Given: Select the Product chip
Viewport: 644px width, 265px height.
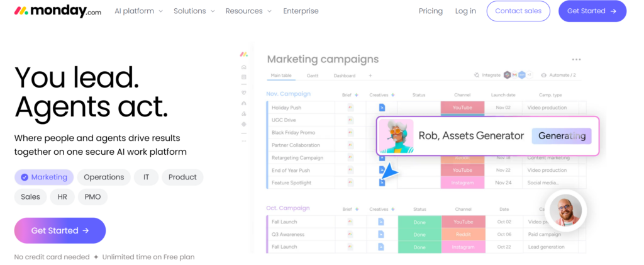Looking at the screenshot, I should (x=182, y=177).
